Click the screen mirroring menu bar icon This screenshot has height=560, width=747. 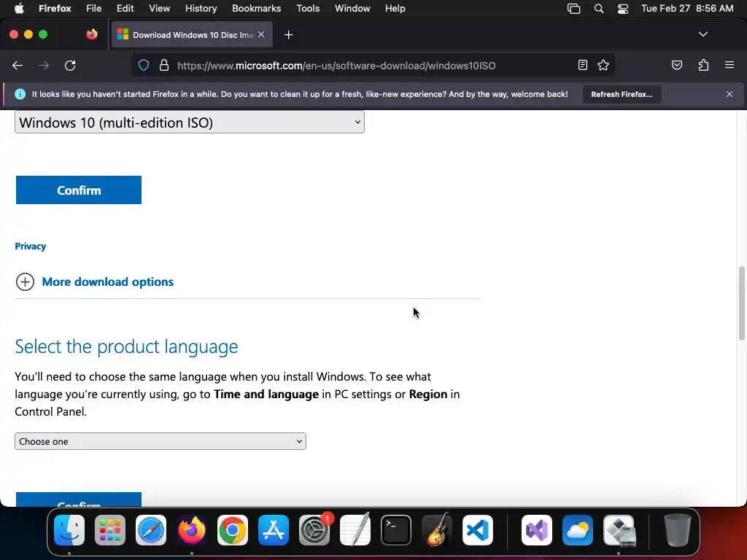tap(573, 9)
